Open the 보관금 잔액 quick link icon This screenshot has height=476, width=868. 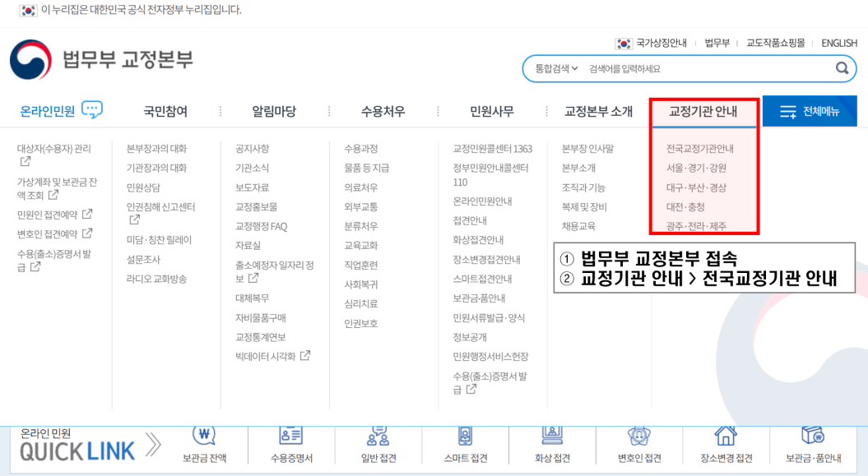tap(204, 435)
